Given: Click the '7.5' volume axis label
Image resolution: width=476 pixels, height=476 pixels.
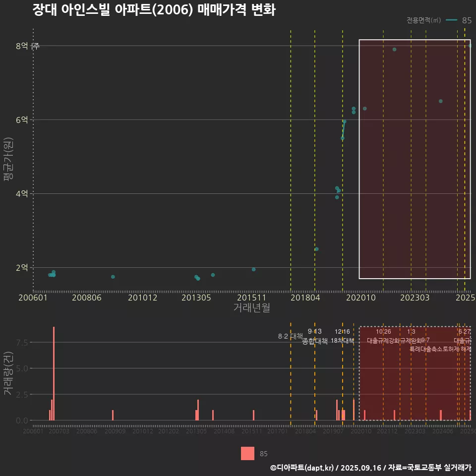Looking at the screenshot, I should click(22, 343).
